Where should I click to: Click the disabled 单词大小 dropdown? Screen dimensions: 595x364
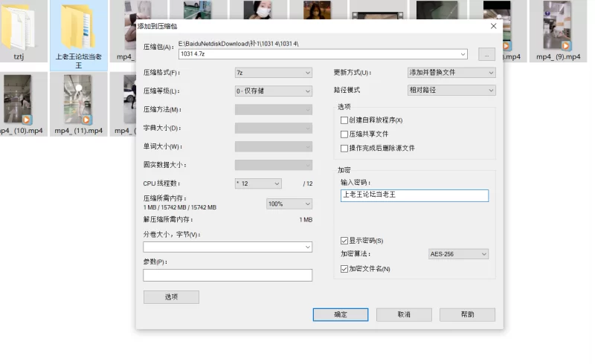tap(273, 146)
